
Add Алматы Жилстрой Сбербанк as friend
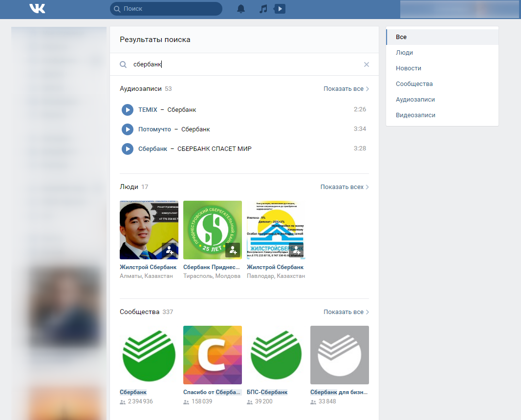click(x=169, y=250)
